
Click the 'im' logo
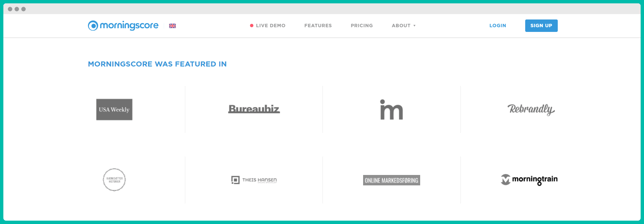click(x=392, y=109)
